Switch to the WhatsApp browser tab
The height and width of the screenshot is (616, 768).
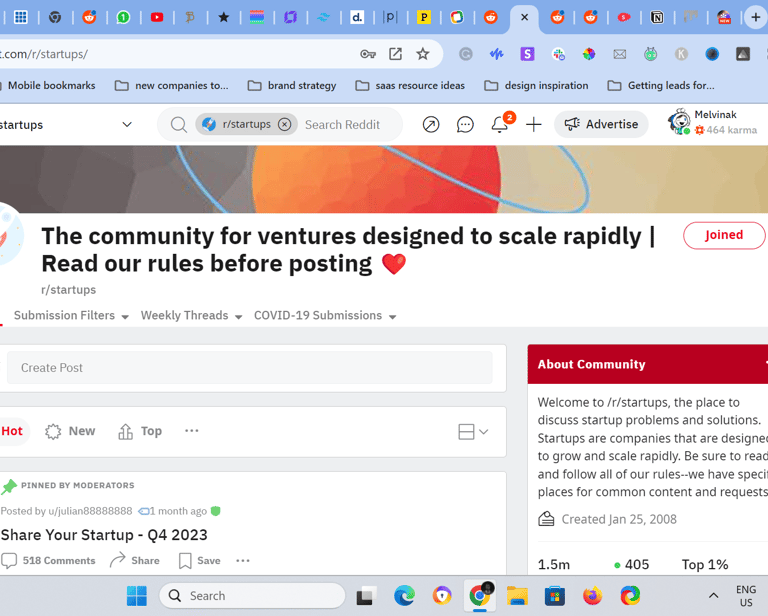pyautogui.click(x=123, y=18)
